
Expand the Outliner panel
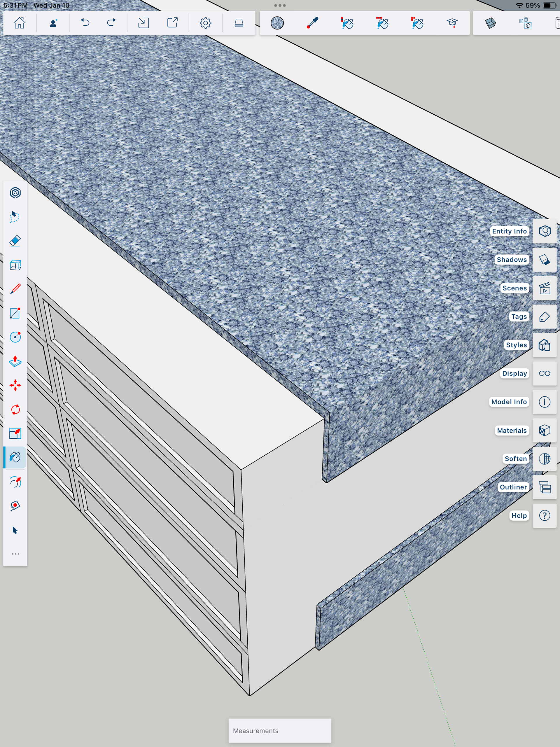click(545, 487)
